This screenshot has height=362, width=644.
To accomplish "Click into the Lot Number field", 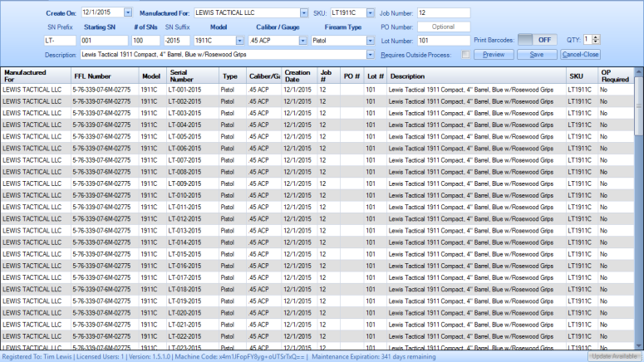I will coord(444,41).
